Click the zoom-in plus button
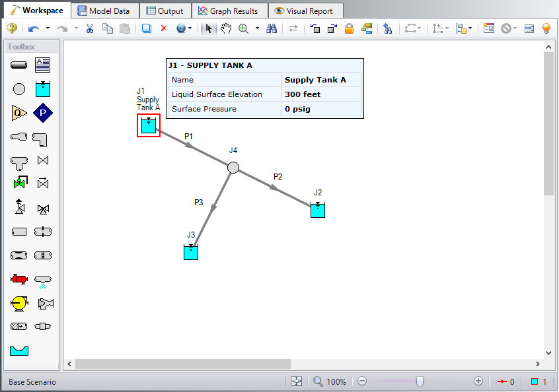559x392 pixels. pos(478,381)
